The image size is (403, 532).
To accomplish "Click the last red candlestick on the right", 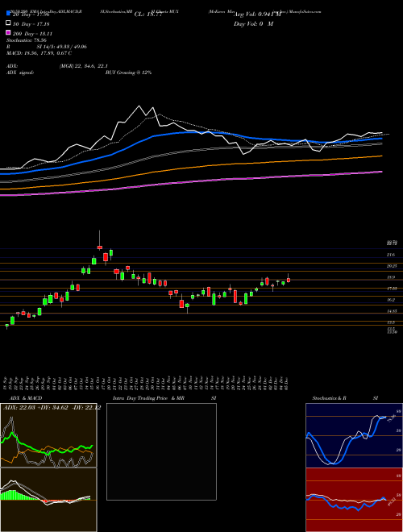I will [x=289, y=280].
